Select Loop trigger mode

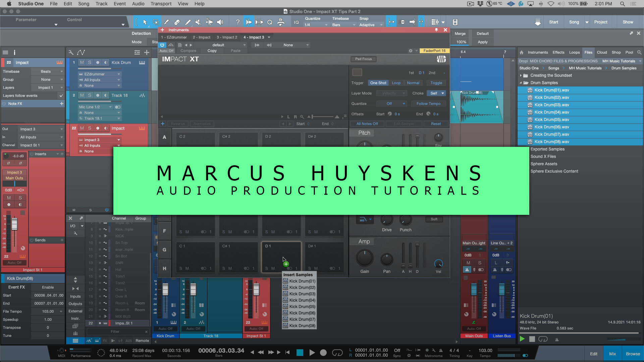[x=396, y=83]
